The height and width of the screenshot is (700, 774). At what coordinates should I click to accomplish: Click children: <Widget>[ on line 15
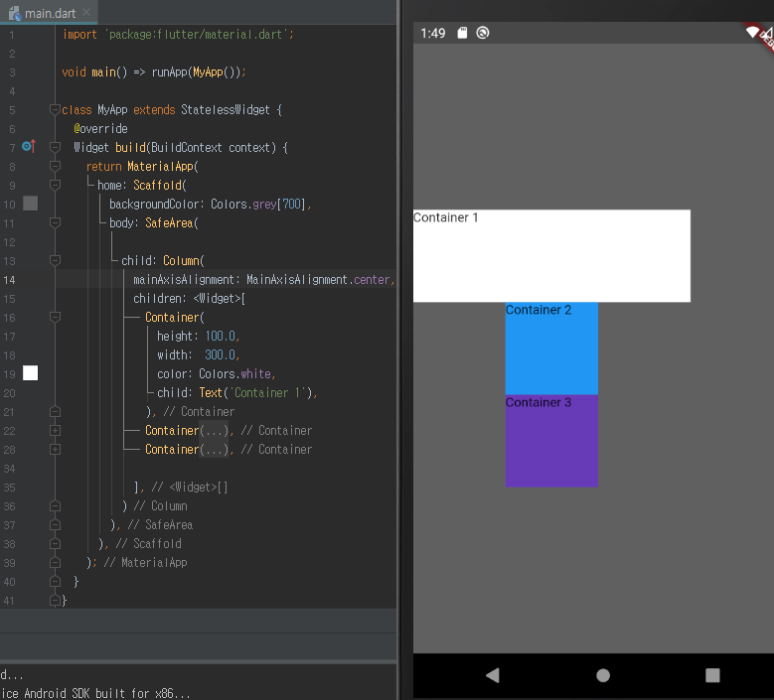[189, 299]
